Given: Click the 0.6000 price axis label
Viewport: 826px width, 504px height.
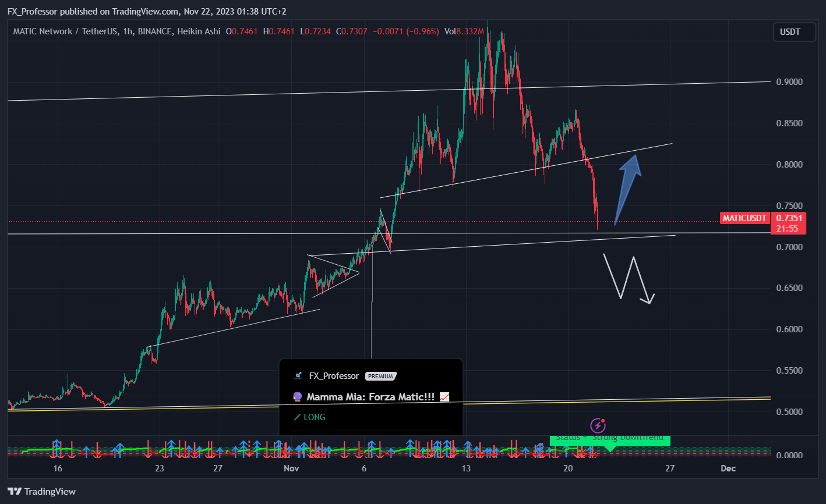Looking at the screenshot, I should coord(789,329).
